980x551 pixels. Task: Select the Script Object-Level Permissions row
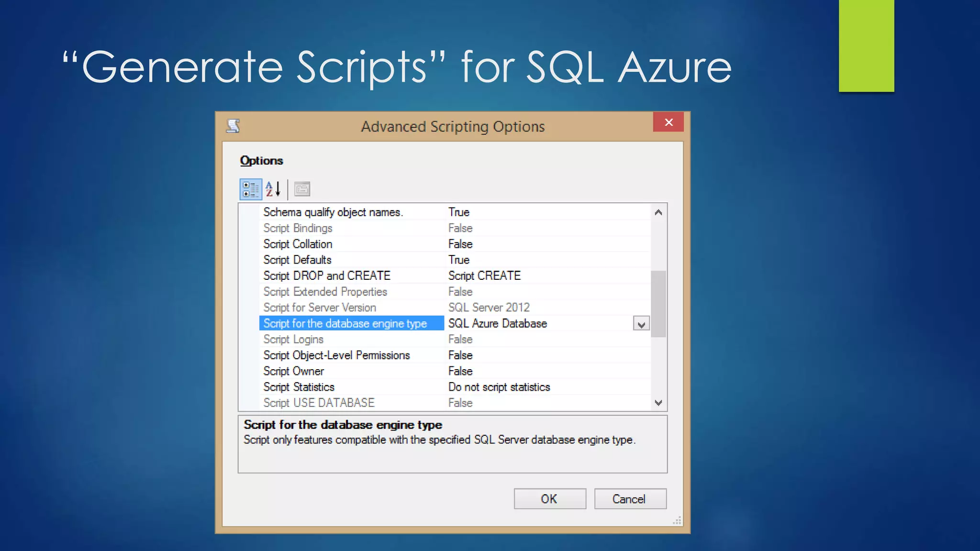click(x=336, y=355)
